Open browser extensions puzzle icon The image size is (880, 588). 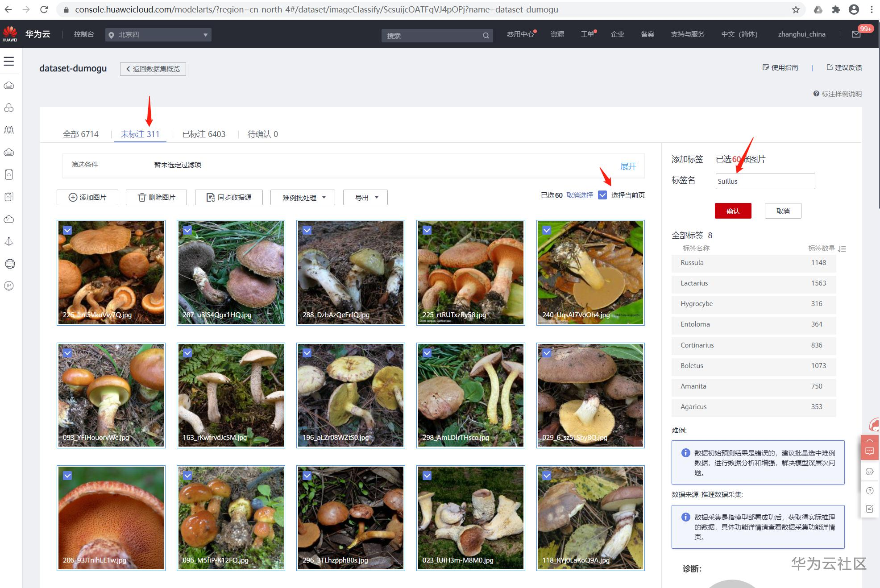point(836,9)
